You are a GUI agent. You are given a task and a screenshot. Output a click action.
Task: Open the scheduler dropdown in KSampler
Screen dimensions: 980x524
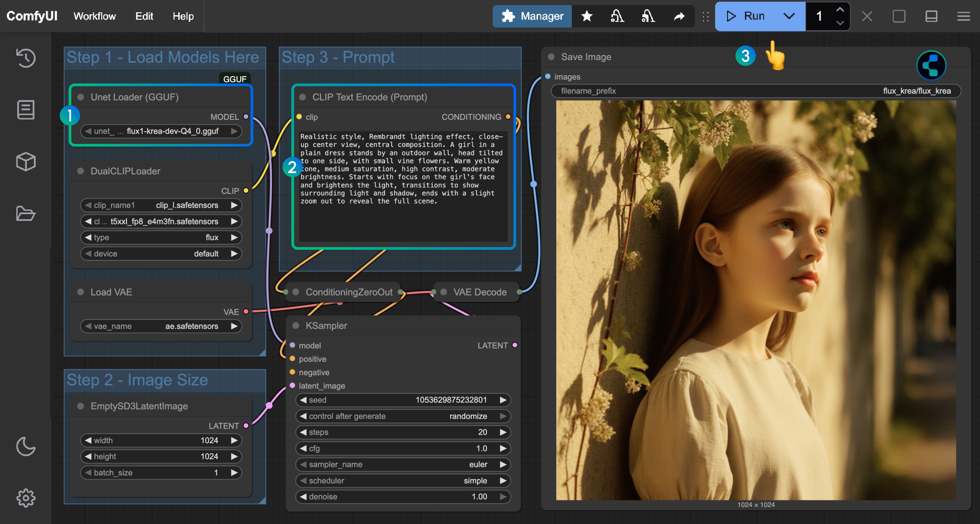click(x=403, y=481)
